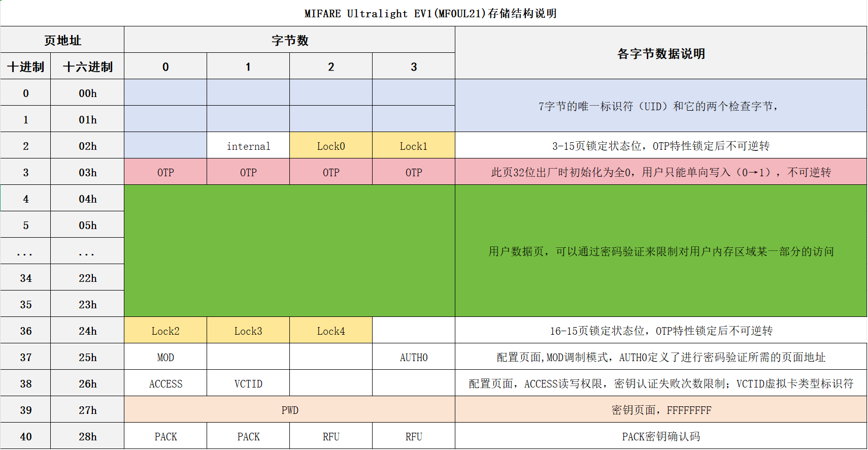Select the 字节数 header cell
Viewport: 868px width, 450px height.
click(x=289, y=40)
